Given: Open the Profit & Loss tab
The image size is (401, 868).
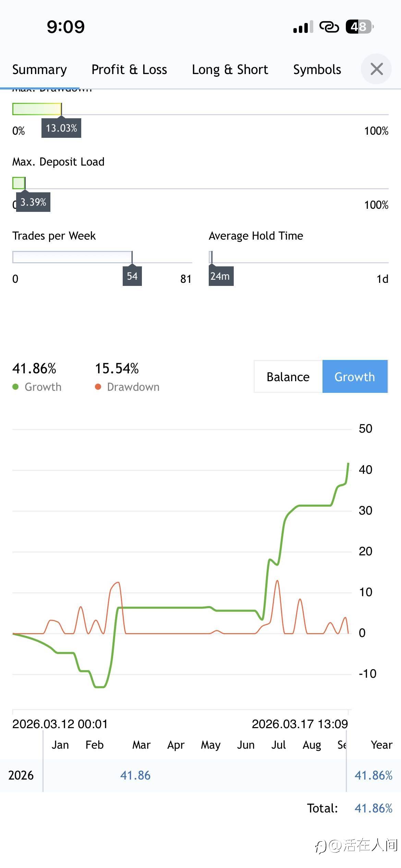Looking at the screenshot, I should coord(129,70).
